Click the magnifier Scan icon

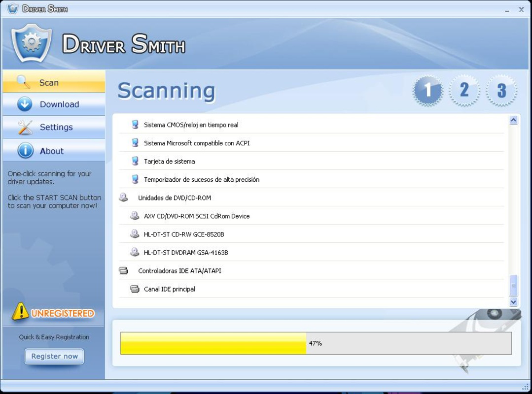click(23, 82)
